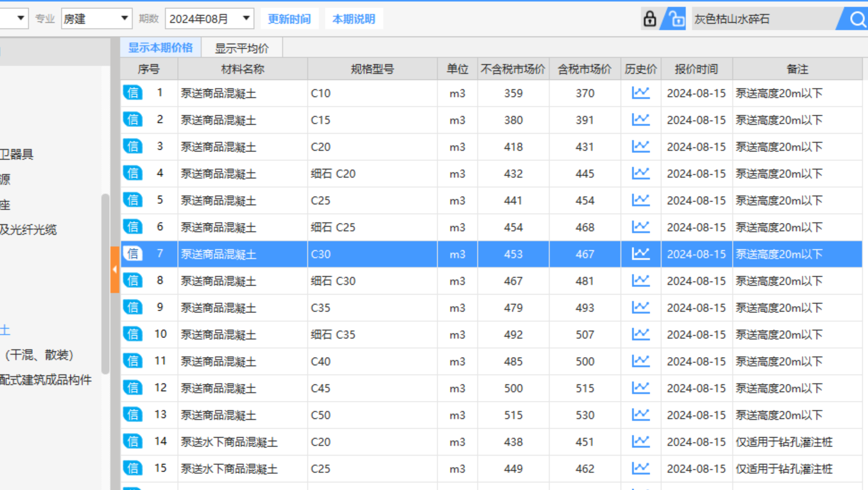
Task: Select tax-excluded price 359 in row 1
Action: click(513, 93)
